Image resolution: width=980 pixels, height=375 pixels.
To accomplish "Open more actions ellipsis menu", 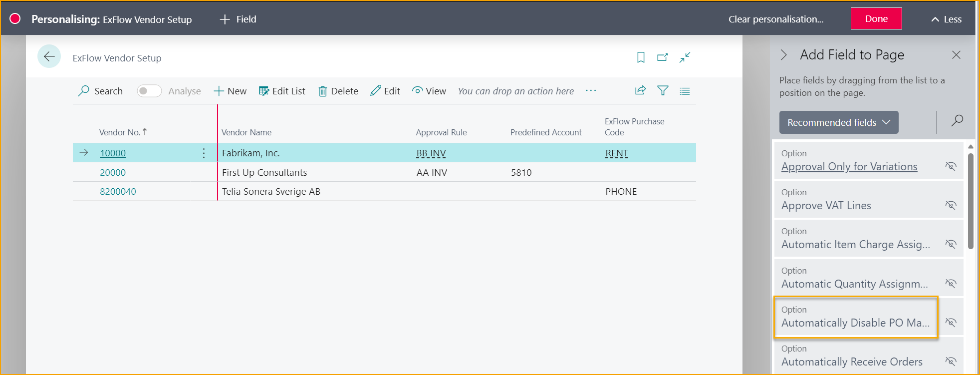I will pyautogui.click(x=591, y=90).
